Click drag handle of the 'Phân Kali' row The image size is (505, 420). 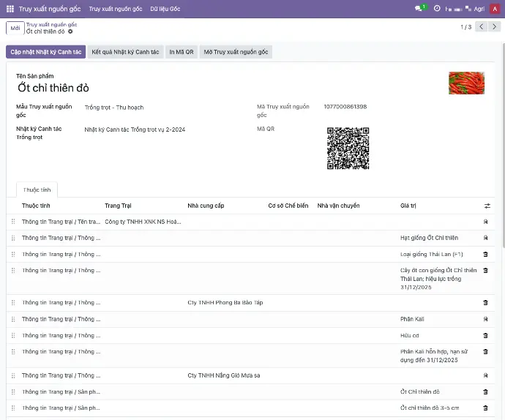(12, 319)
